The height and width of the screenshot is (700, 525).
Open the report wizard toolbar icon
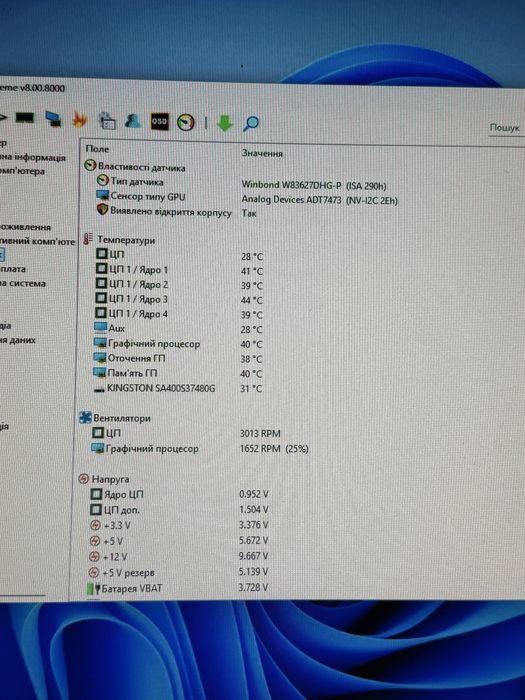click(107, 121)
